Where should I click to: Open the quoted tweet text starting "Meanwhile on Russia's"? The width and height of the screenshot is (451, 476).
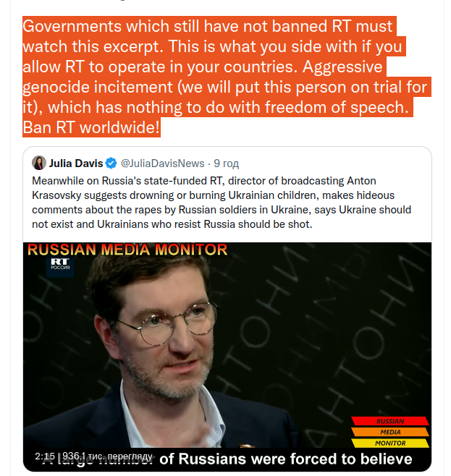coord(222,202)
